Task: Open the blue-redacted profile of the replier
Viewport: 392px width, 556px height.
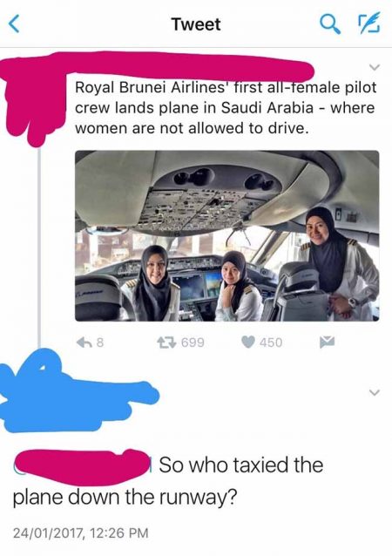Action: point(76,392)
